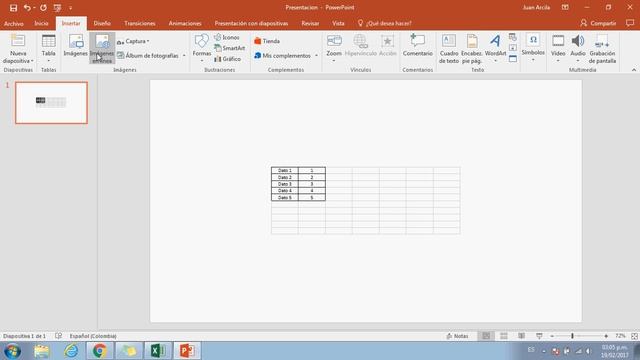Open the Zoom insert menu
The height and width of the screenshot is (360, 640).
click(x=334, y=49)
